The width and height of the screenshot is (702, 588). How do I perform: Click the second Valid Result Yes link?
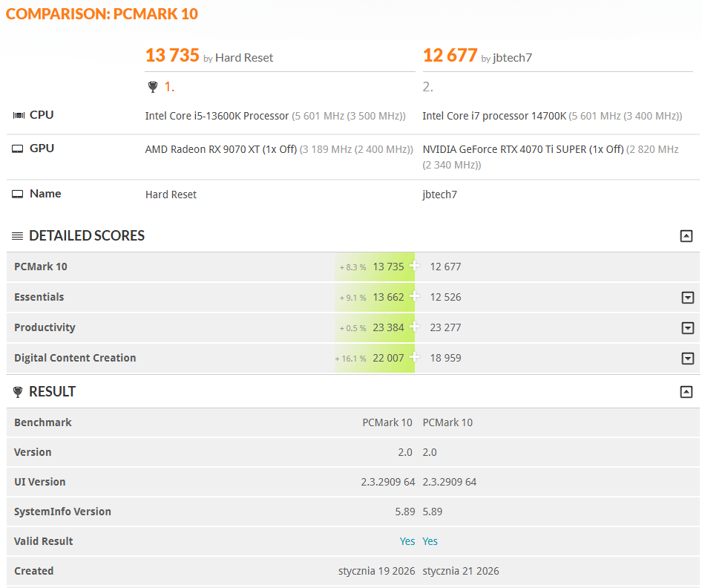tap(430, 541)
